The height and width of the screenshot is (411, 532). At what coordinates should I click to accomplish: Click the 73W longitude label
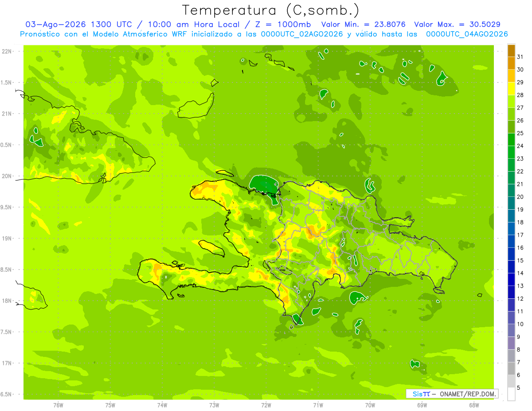[214, 405]
